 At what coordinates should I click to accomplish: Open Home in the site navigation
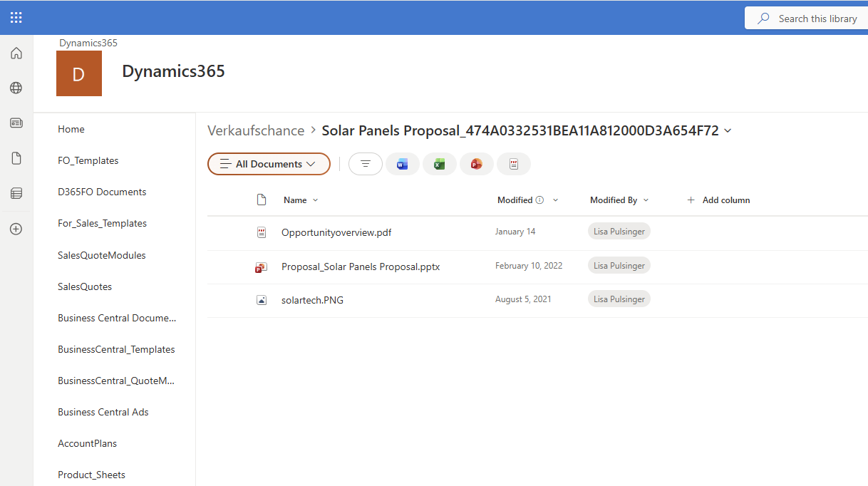pos(71,129)
